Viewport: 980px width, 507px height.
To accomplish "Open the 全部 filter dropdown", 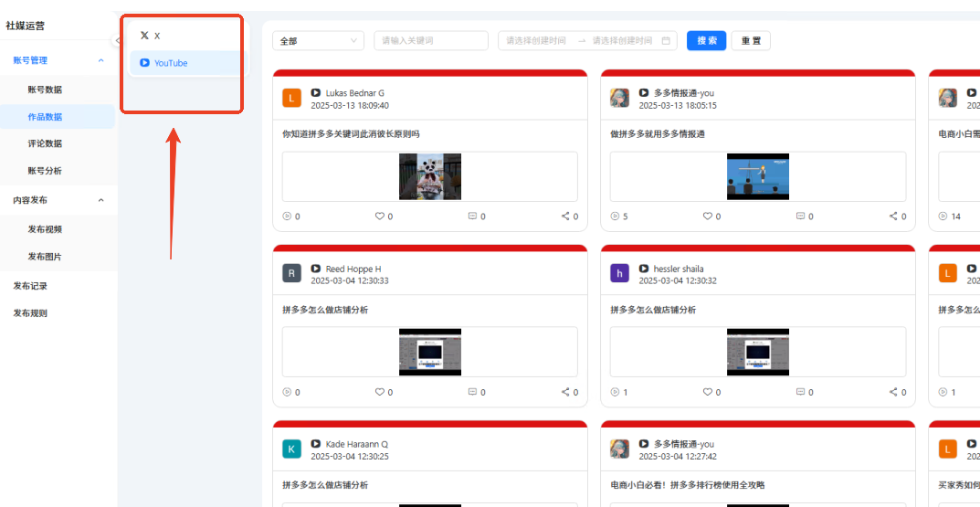I will (318, 40).
